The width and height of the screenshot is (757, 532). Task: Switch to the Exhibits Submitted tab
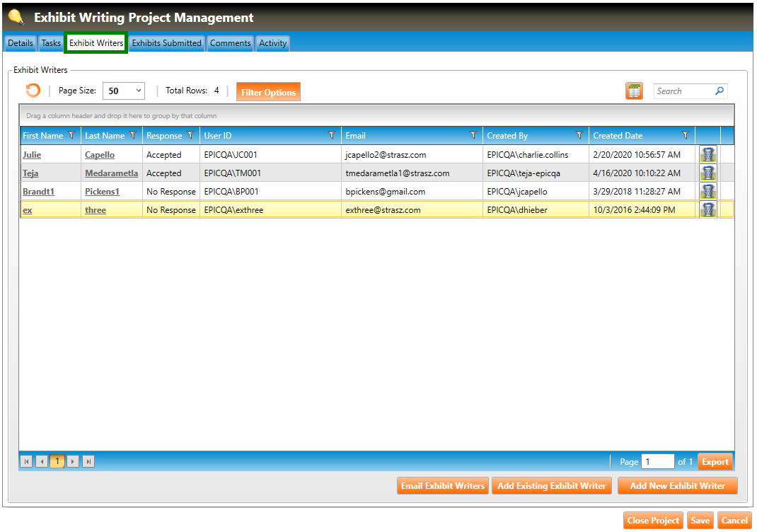coord(167,43)
